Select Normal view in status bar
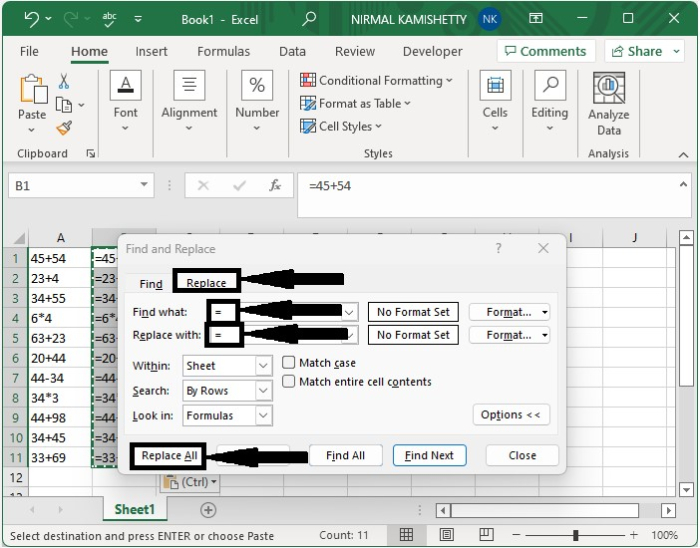This screenshot has height=548, width=700. [406, 534]
